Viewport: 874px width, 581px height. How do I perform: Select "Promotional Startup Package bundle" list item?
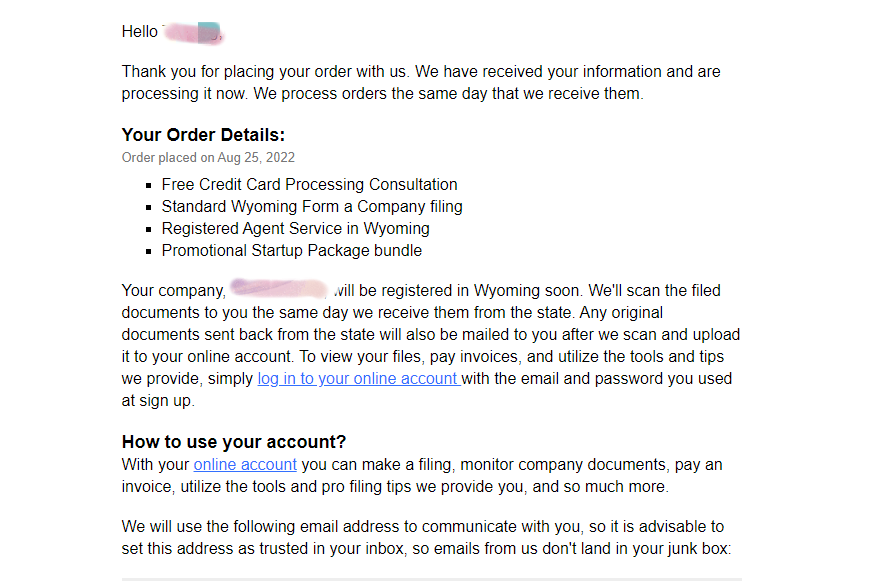coord(291,250)
